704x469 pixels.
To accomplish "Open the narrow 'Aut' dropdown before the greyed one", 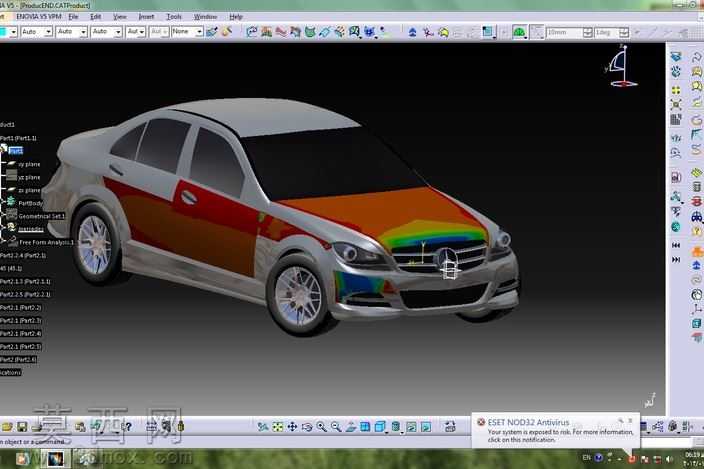I will click(x=136, y=32).
